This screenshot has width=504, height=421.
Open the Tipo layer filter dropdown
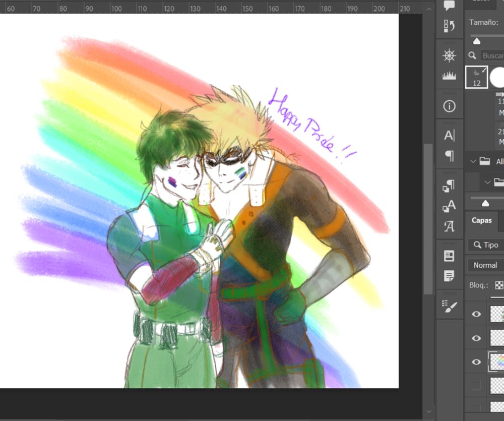[486, 245]
